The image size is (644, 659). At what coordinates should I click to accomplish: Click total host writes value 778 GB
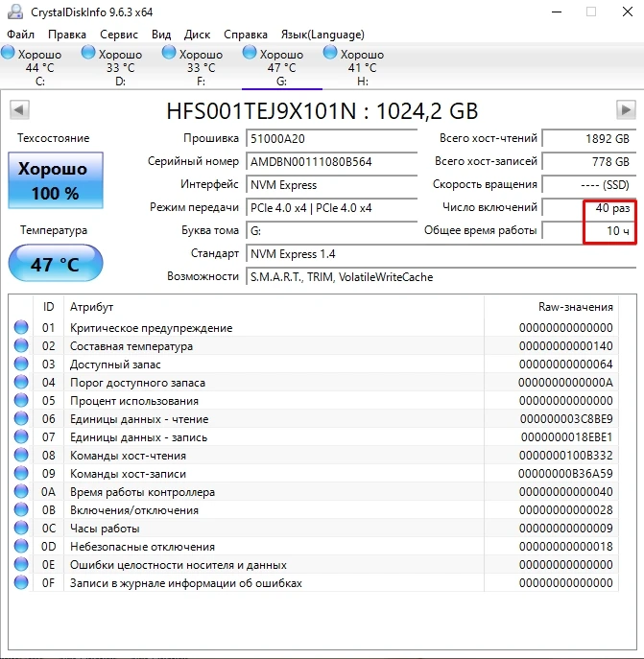point(589,162)
